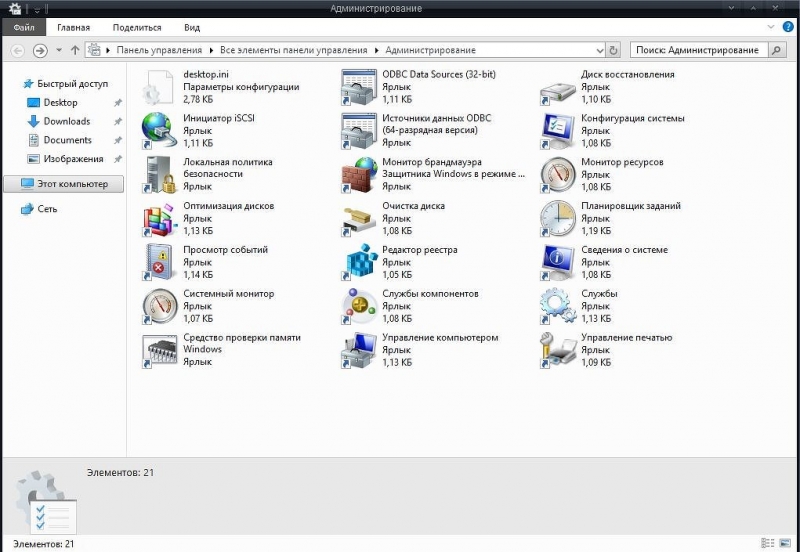Screen dimensions: 800x552
Task: Switch to large icons view in status bar
Action: [785, 543]
